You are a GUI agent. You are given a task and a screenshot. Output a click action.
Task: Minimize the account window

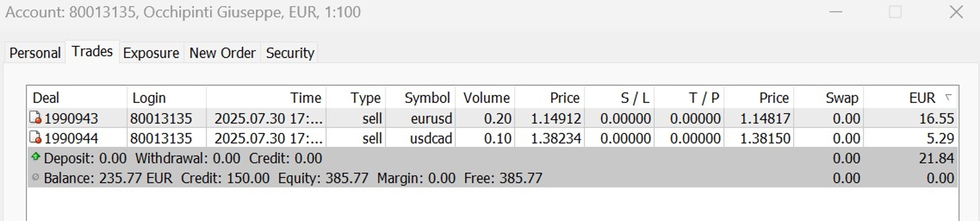pos(836,12)
